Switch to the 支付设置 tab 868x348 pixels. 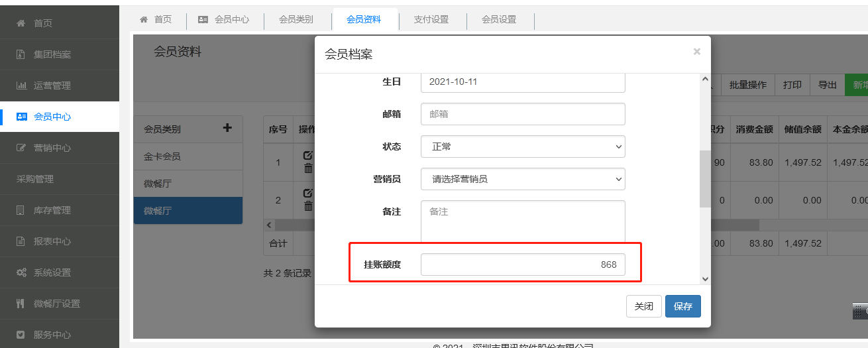(431, 20)
